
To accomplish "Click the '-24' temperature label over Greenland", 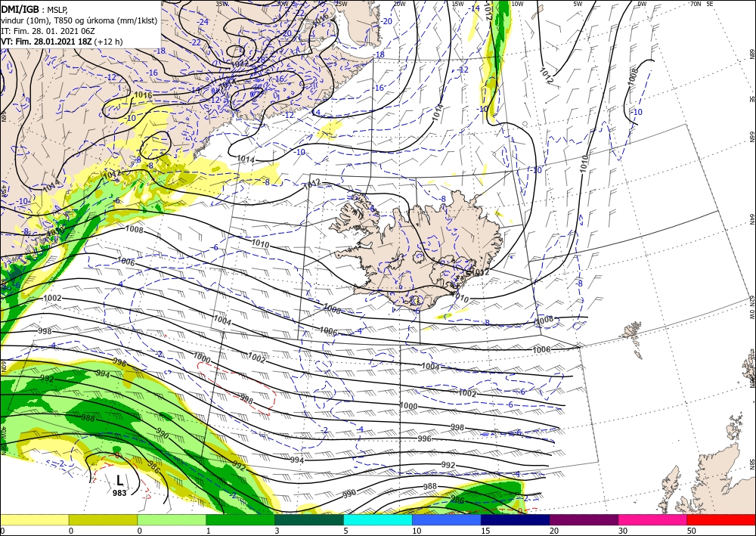I will click(x=203, y=22).
